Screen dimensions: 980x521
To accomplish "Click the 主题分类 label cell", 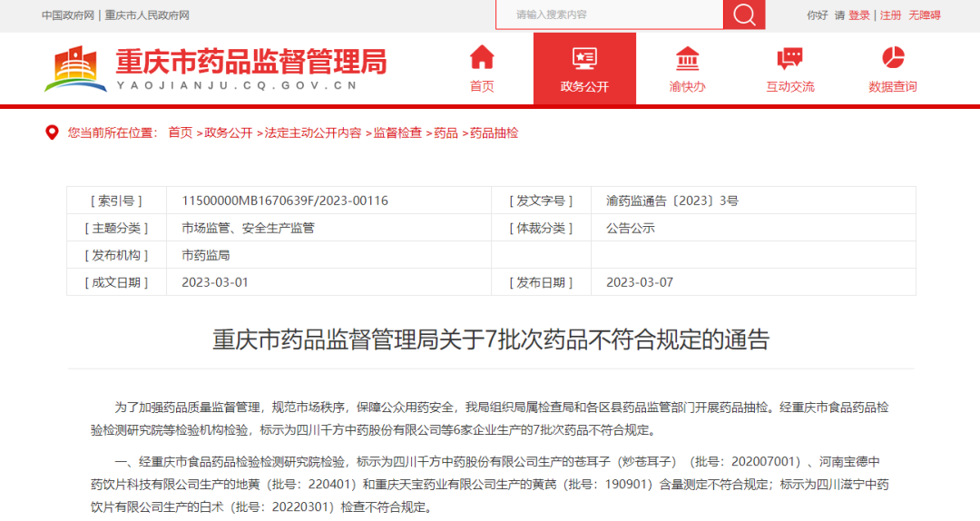I will 116,229.
